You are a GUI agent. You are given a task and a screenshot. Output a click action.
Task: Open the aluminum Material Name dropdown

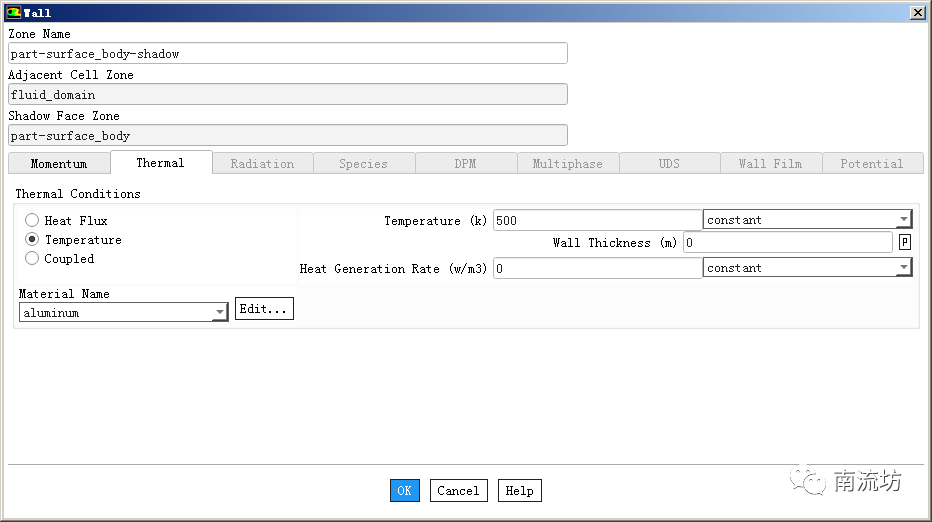124,312
